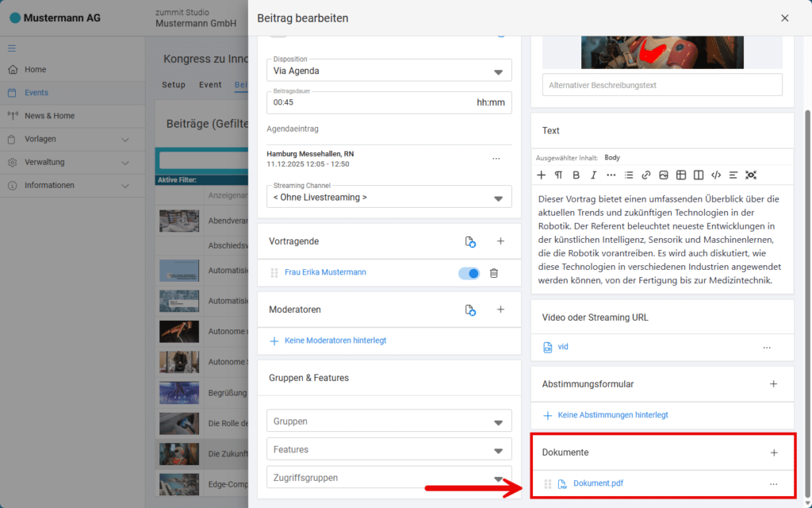
Task: Add a new speaker with the Vortragende plus icon
Action: [x=500, y=241]
